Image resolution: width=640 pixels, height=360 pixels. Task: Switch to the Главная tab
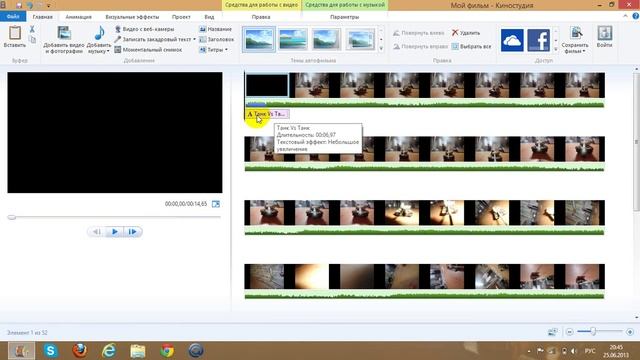pyautogui.click(x=42, y=17)
